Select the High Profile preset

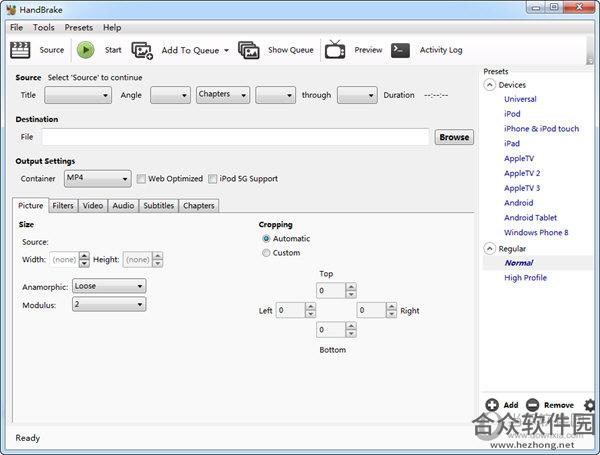525,278
